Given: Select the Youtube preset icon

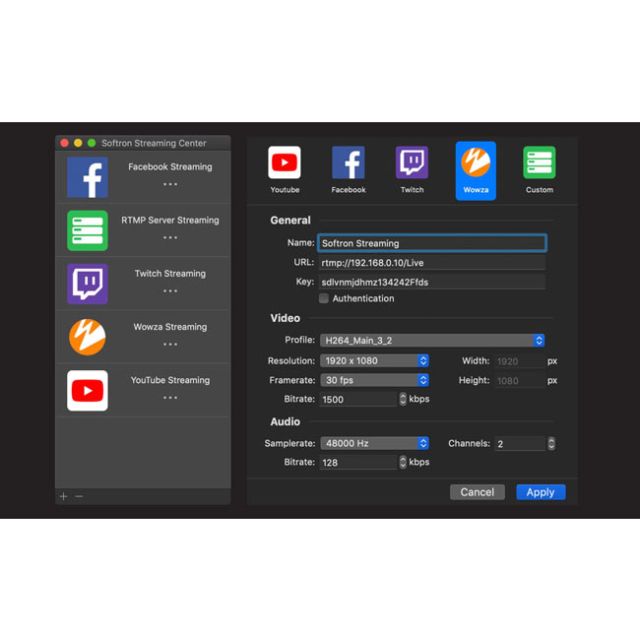Looking at the screenshot, I should click(x=285, y=164).
